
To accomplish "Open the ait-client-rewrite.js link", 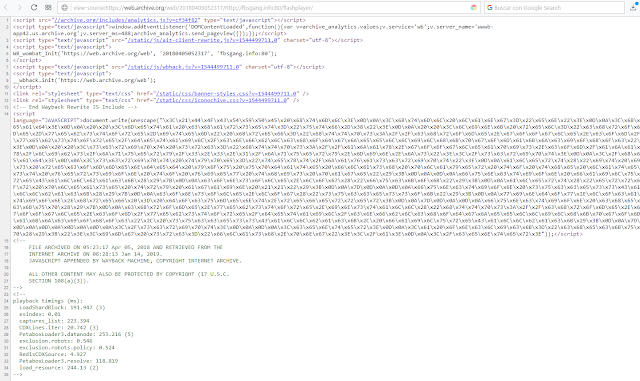I will 203,40.
